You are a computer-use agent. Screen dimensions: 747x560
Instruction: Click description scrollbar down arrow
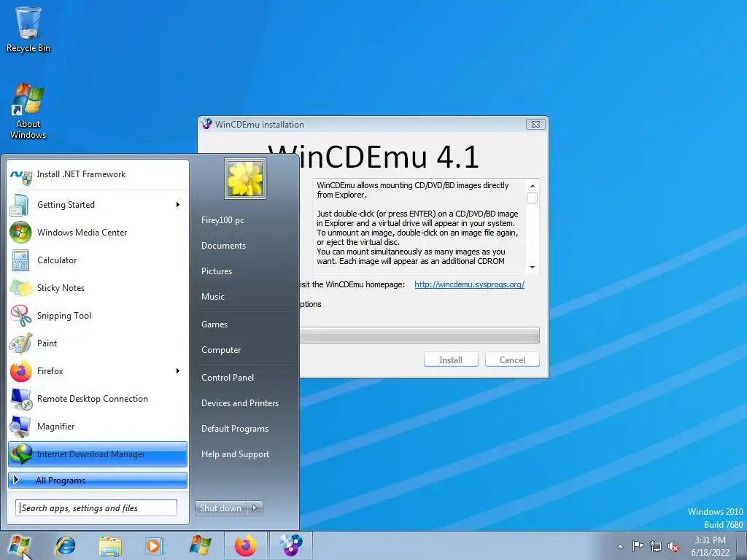[x=532, y=268]
